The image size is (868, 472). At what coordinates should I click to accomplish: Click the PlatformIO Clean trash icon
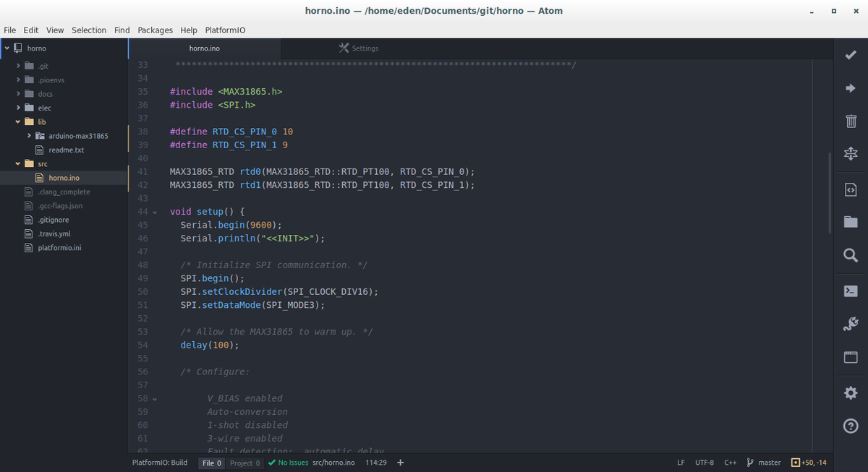tap(851, 121)
